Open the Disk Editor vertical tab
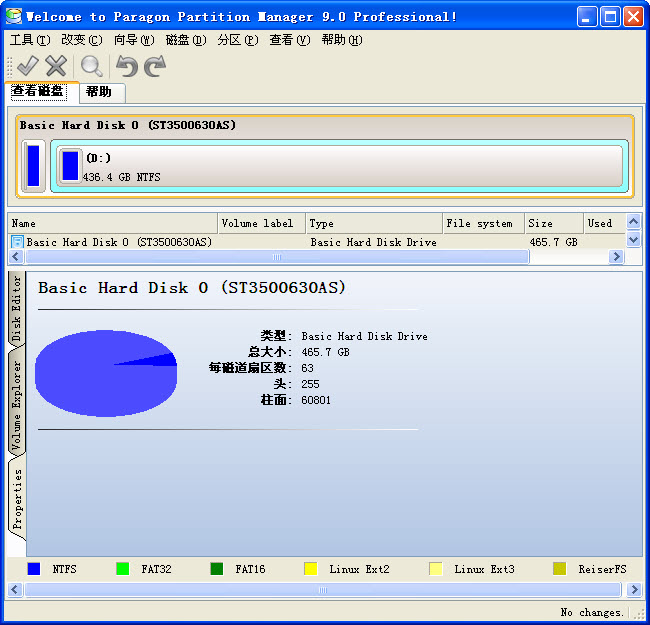650x625 pixels. (x=16, y=309)
